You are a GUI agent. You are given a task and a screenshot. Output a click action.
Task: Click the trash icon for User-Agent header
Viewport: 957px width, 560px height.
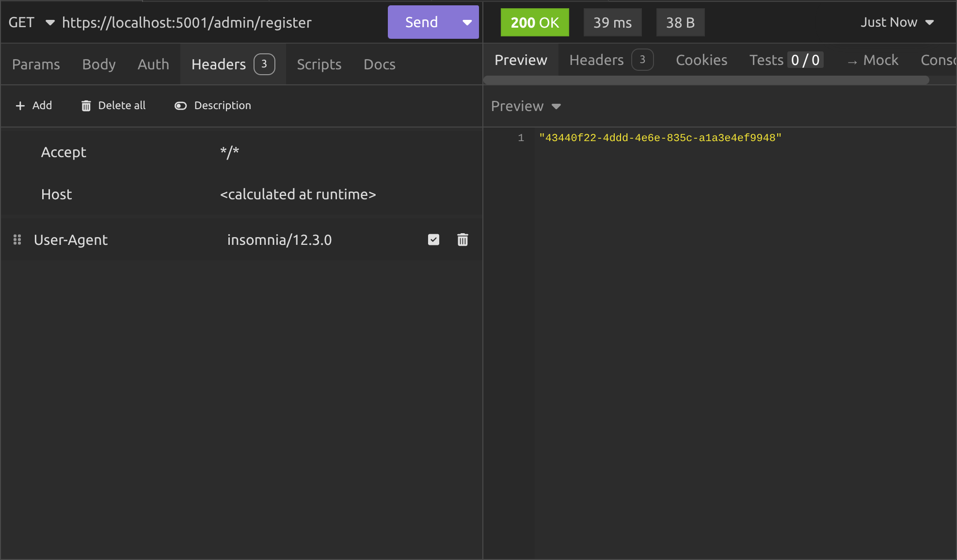pyautogui.click(x=463, y=240)
